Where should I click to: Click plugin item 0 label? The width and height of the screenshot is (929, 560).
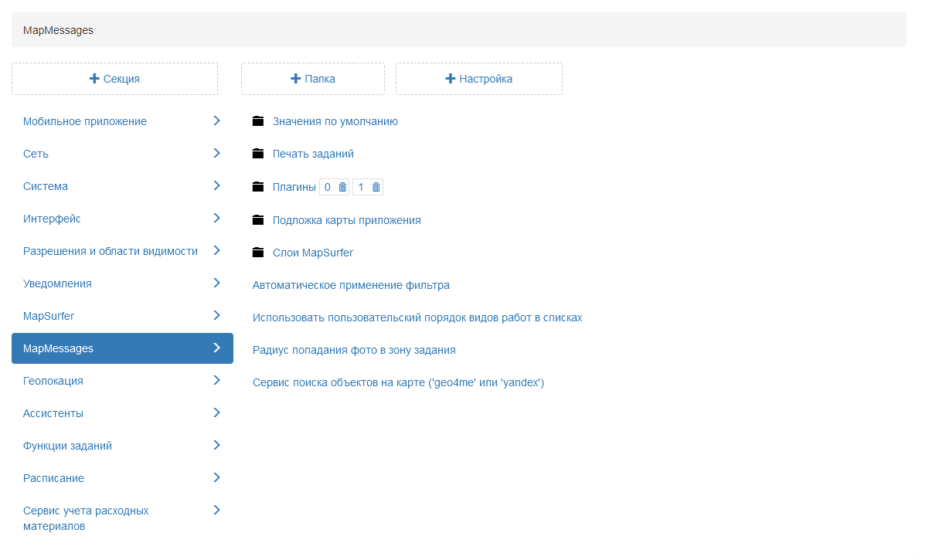[x=328, y=187]
